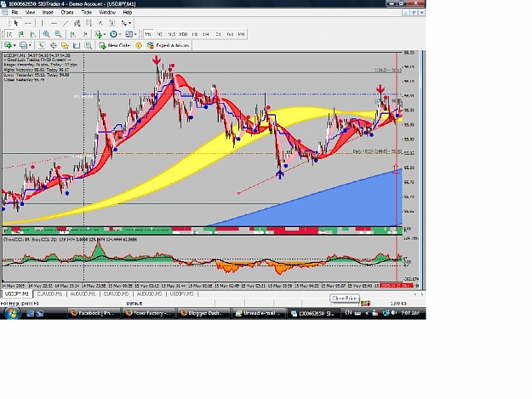Open the MetaEditor diamond icon
This screenshot has height=399, width=532.
pos(139,45)
